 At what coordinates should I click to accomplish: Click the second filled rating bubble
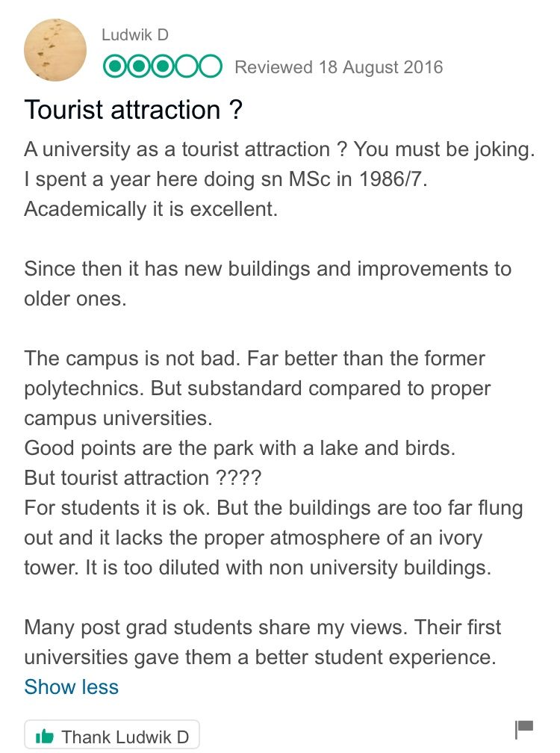click(139, 66)
